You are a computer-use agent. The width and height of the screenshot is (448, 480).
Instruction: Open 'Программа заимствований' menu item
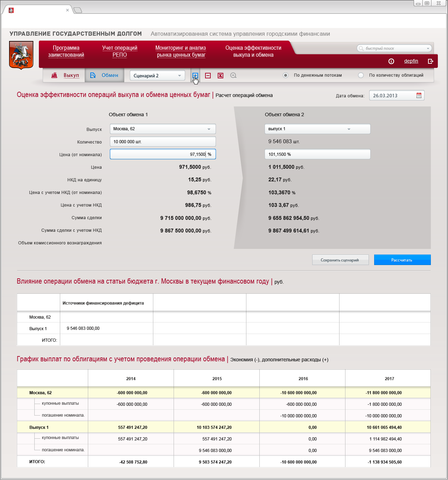click(x=66, y=51)
